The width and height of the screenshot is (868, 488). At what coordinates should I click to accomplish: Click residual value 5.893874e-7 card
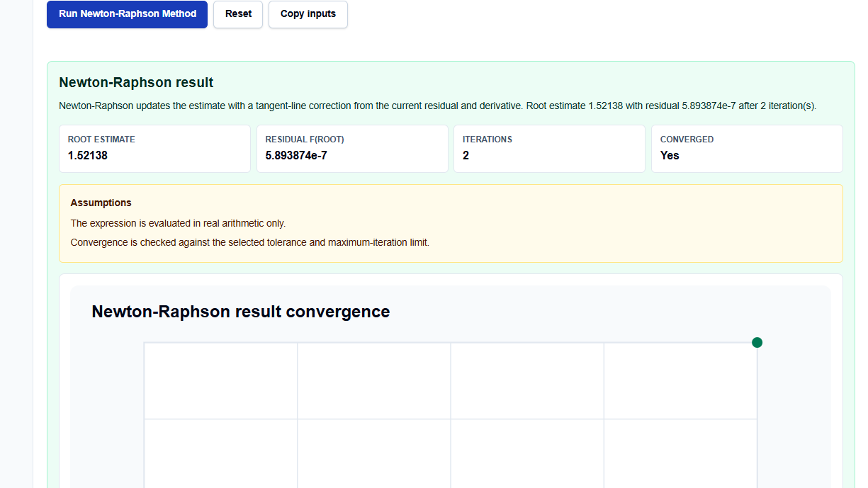(352, 149)
